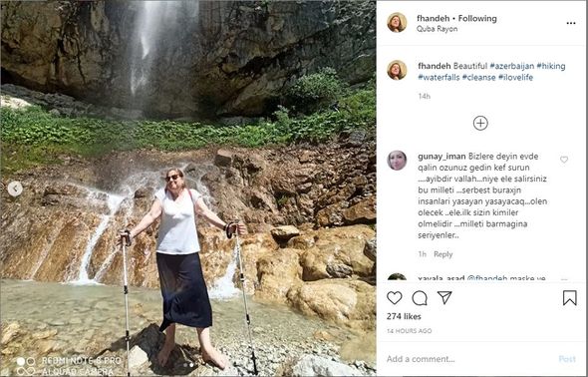Open #waterfalls hashtag link
Image resolution: width=588 pixels, height=377 pixels.
[x=439, y=77]
